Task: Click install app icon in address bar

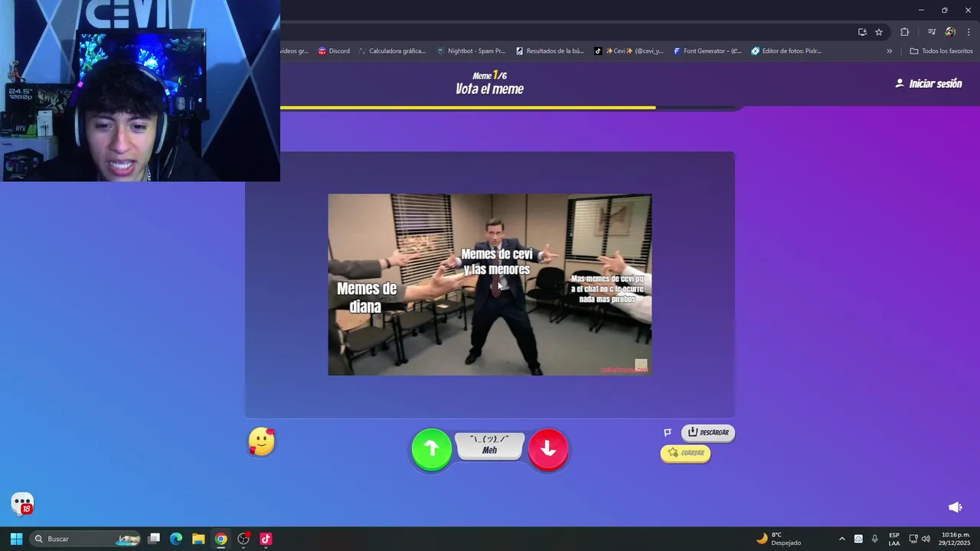Action: [862, 32]
